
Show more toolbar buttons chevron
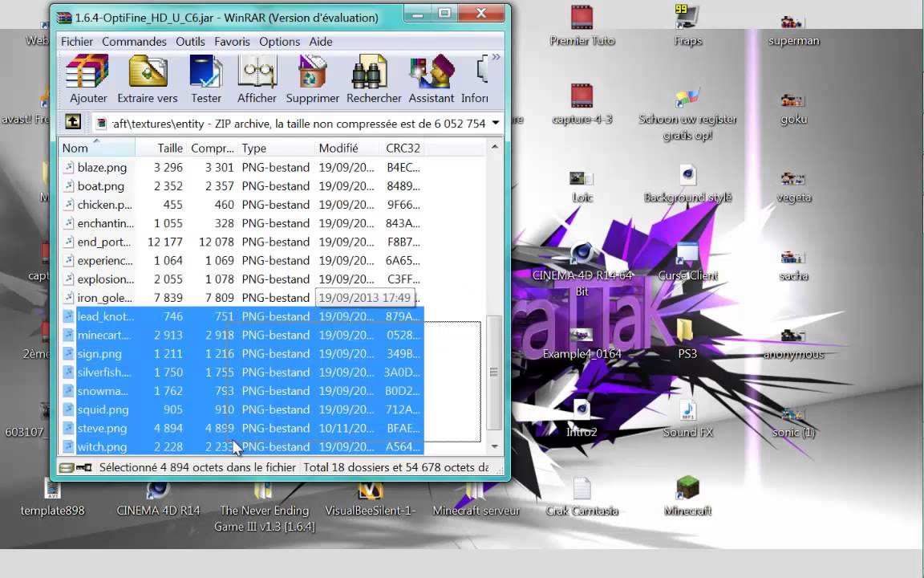[x=496, y=57]
